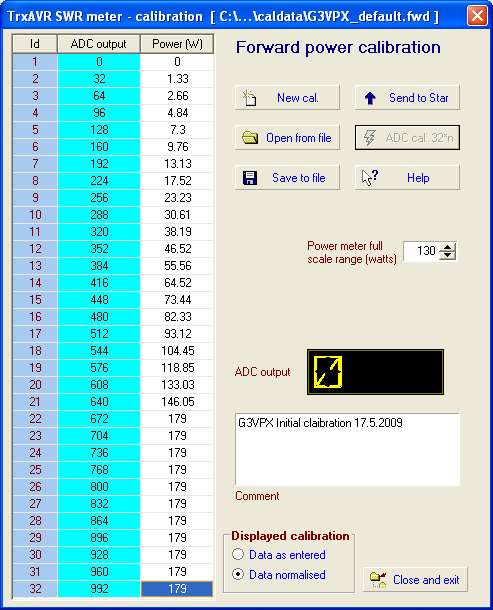The image size is (493, 610).
Task: Click the Help cursor question-mark icon
Action: tap(369, 178)
